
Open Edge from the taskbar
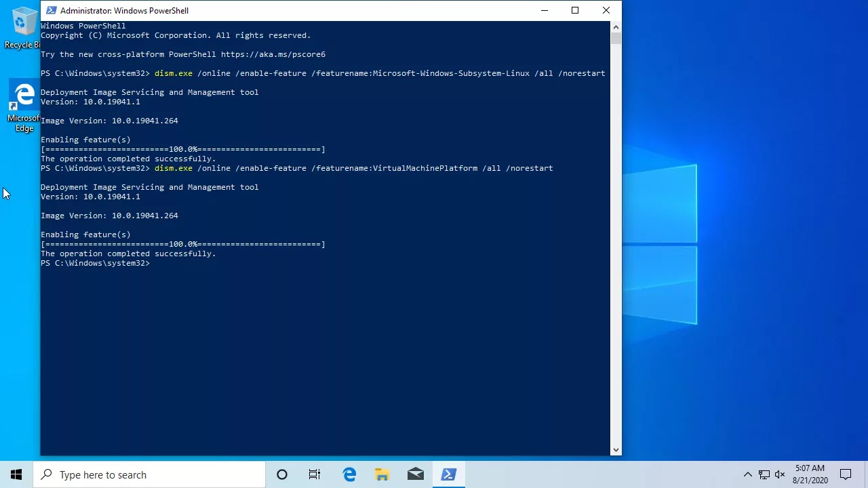click(349, 474)
